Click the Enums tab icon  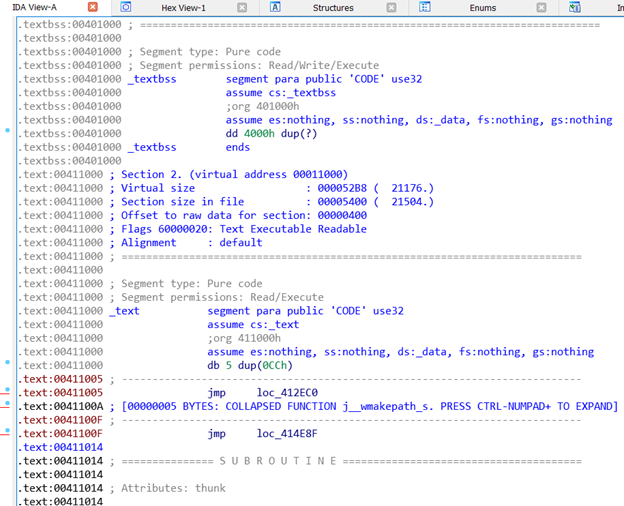[x=425, y=7]
